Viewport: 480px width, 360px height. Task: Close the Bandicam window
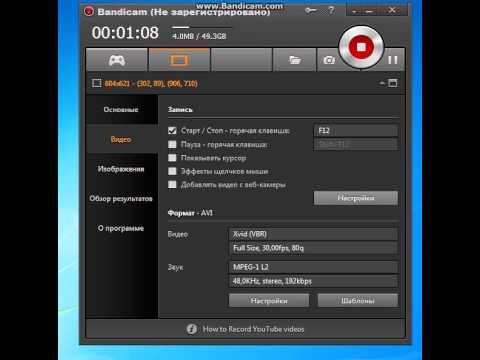(x=392, y=10)
